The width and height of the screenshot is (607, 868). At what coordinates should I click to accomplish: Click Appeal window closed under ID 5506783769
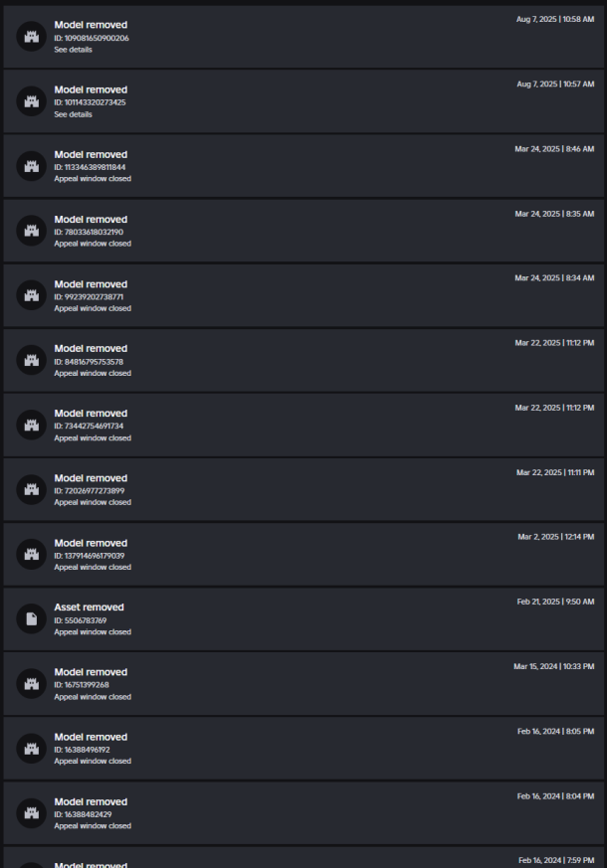[x=93, y=632]
